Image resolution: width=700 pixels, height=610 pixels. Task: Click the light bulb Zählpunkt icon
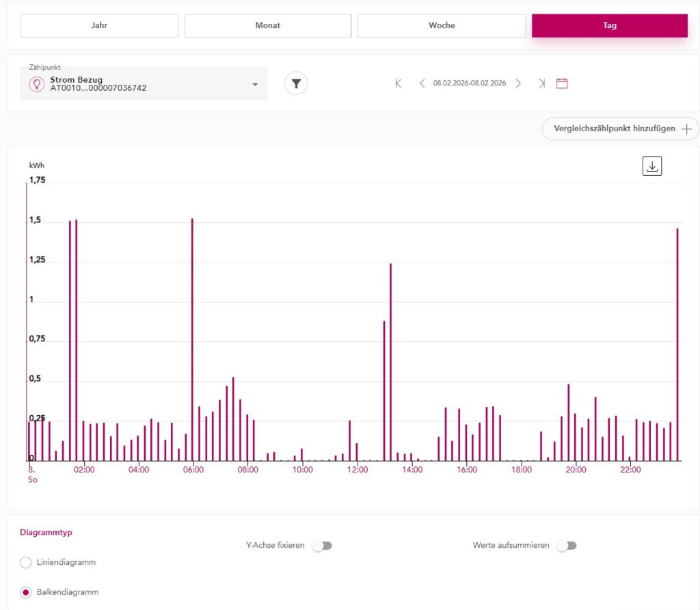pos(36,84)
